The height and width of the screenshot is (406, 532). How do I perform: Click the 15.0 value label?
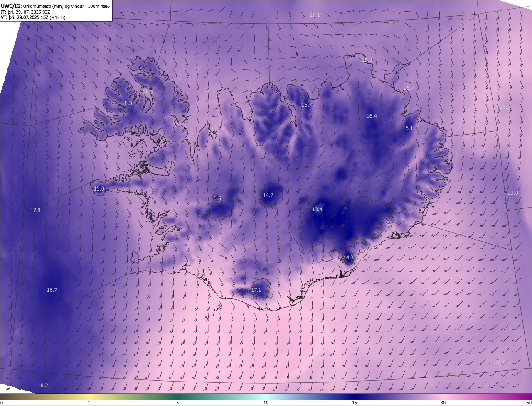(99, 188)
